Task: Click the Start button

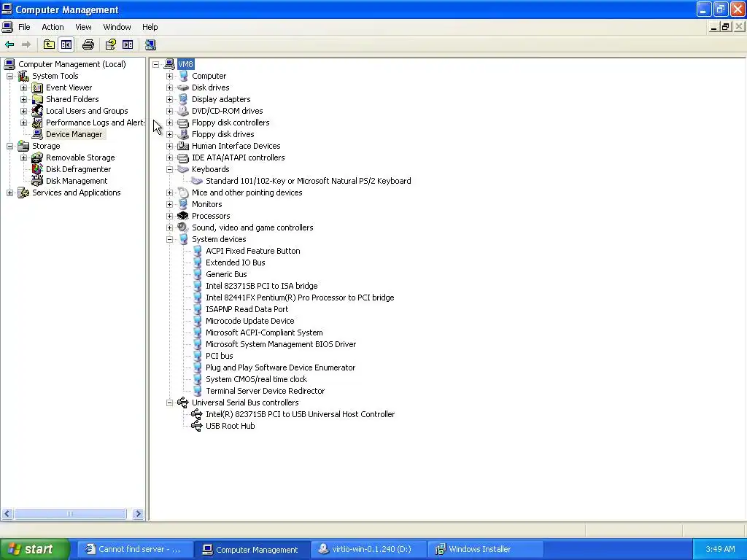Action: tap(34, 549)
